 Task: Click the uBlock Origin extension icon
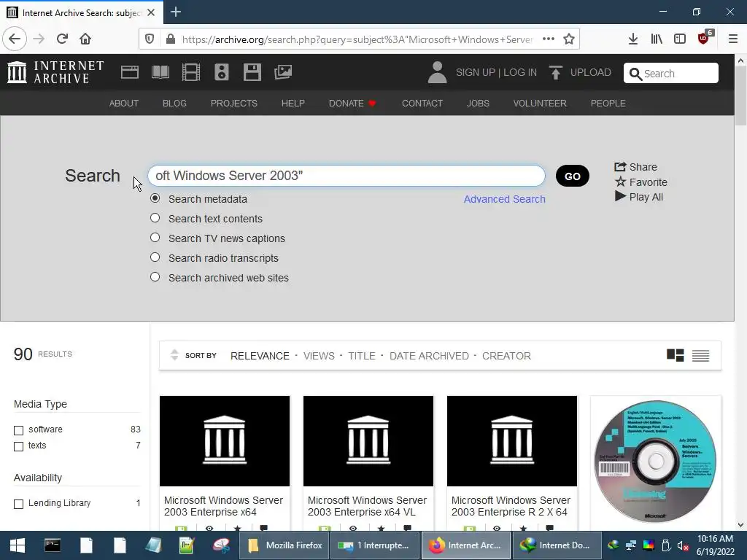(704, 38)
